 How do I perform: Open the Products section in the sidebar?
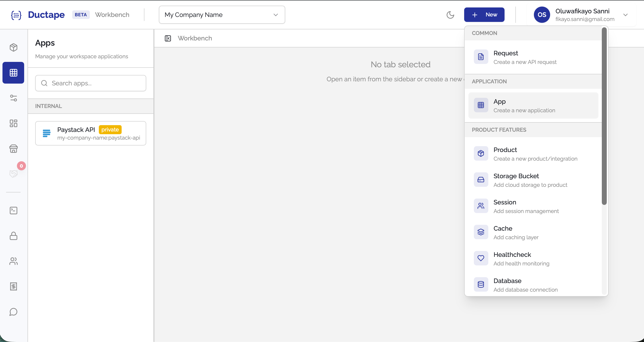13,47
